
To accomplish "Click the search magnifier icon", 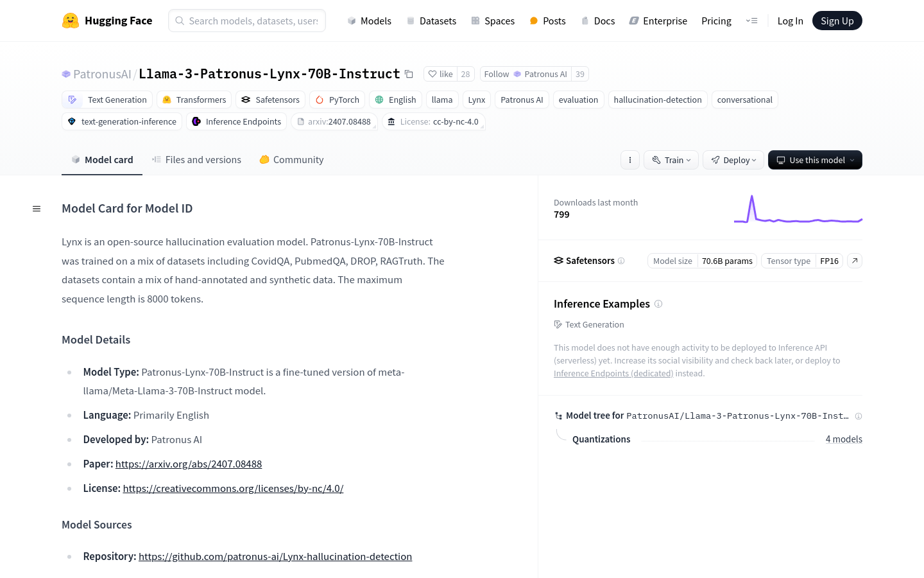I will click(x=180, y=21).
